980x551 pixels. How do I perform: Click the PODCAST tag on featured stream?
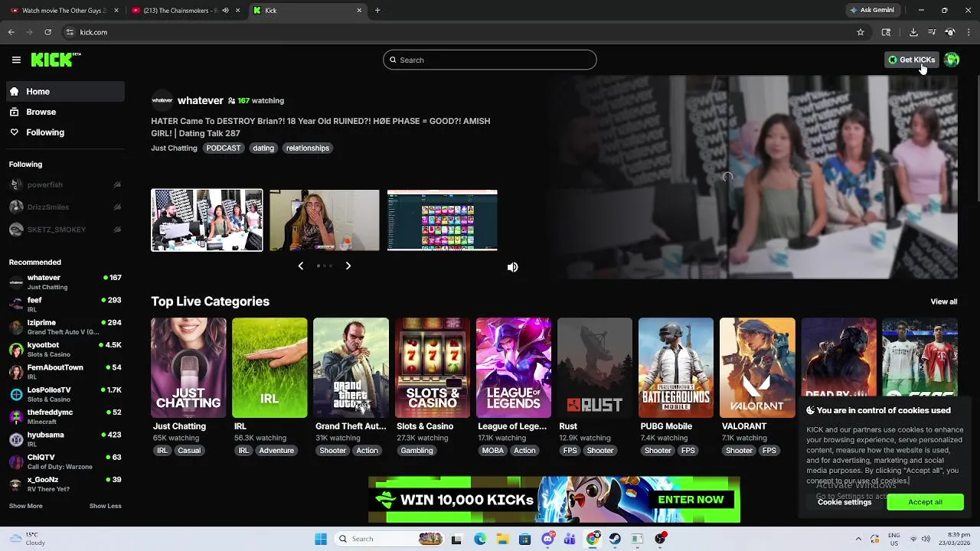tap(224, 148)
